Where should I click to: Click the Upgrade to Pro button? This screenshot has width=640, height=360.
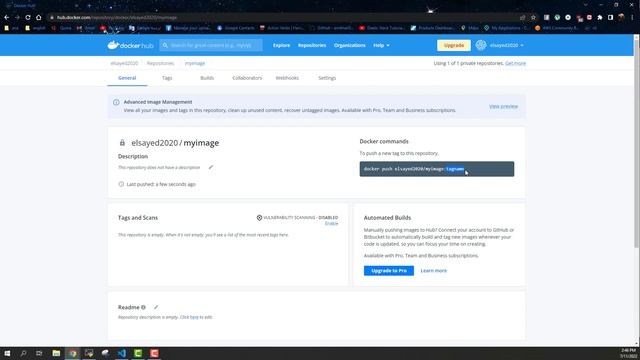click(389, 271)
